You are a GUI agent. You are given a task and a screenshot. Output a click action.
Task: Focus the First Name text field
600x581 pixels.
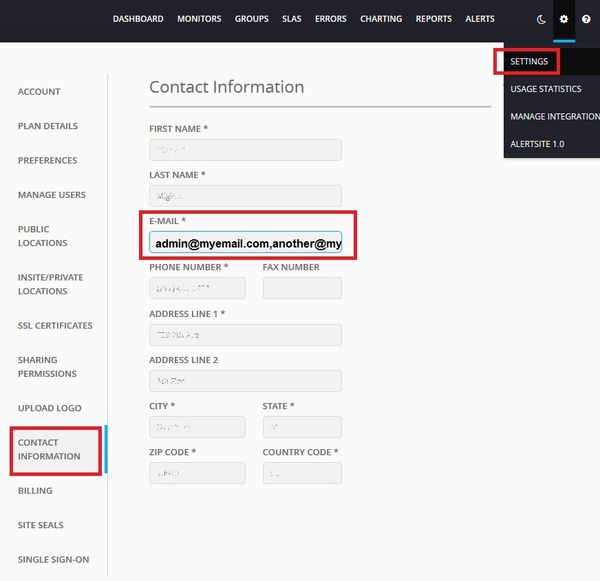[245, 150]
